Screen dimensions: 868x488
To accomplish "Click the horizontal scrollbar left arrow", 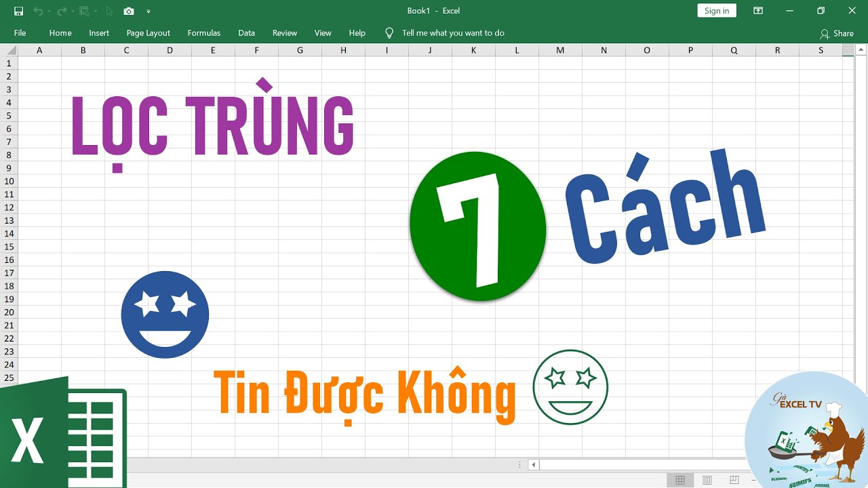I will pos(534,465).
